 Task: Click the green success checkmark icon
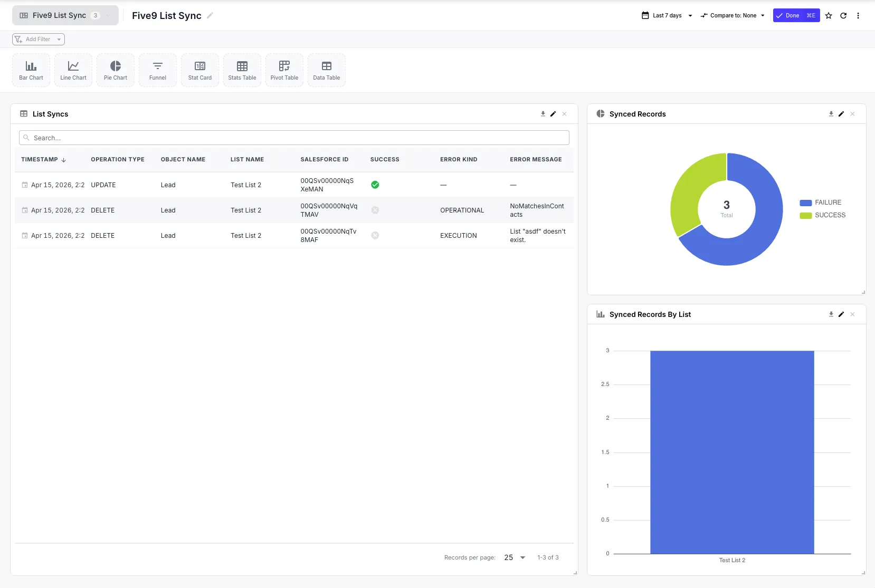pyautogui.click(x=375, y=185)
